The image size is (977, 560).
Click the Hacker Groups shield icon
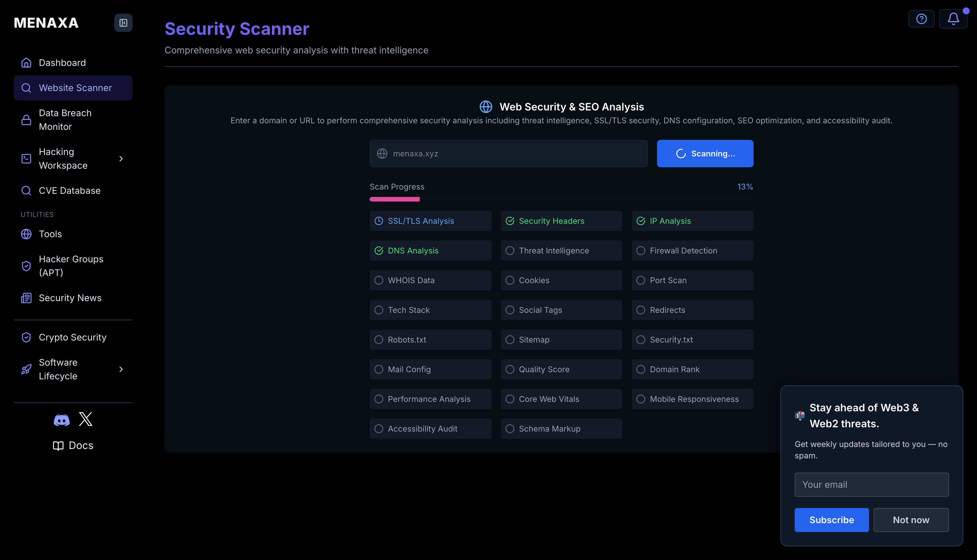click(x=26, y=266)
